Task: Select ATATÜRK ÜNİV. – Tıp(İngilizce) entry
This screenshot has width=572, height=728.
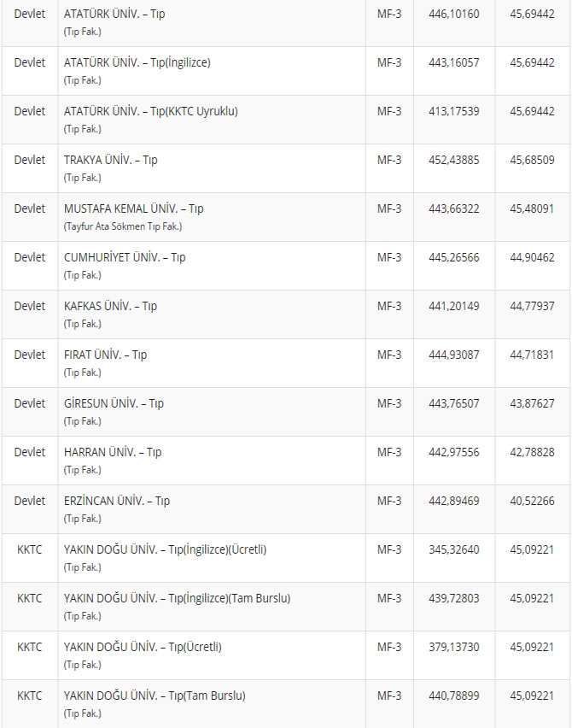Action: [137, 62]
